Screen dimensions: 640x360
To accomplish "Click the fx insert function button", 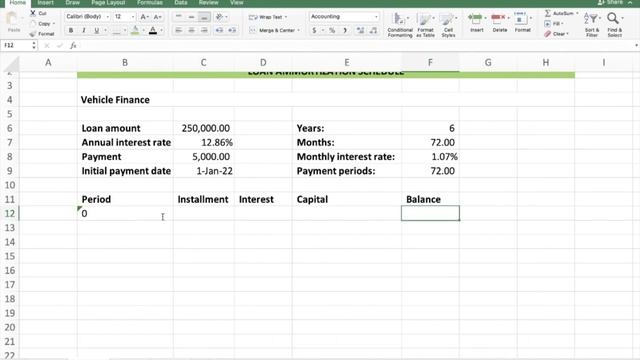I will click(73, 46).
